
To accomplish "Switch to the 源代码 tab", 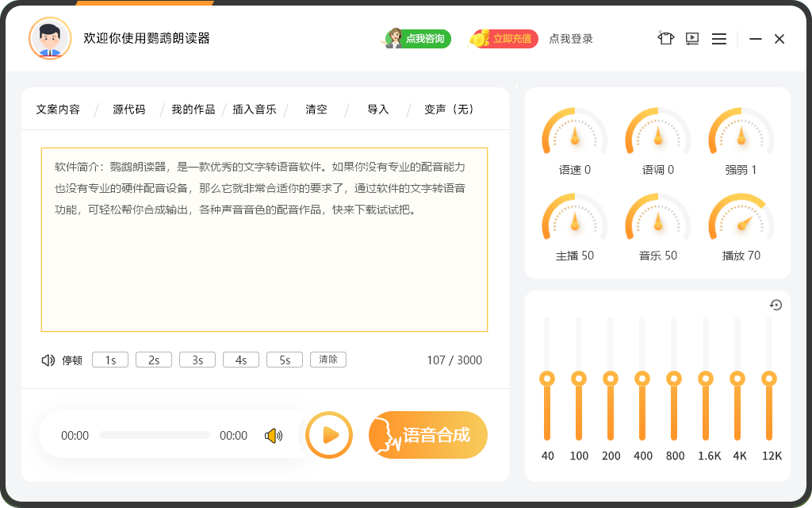I will coord(128,110).
